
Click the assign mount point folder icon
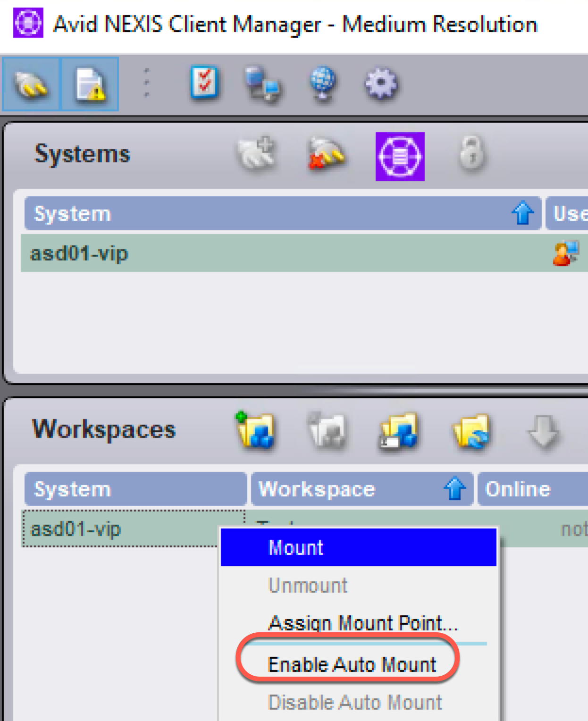pyautogui.click(x=399, y=430)
